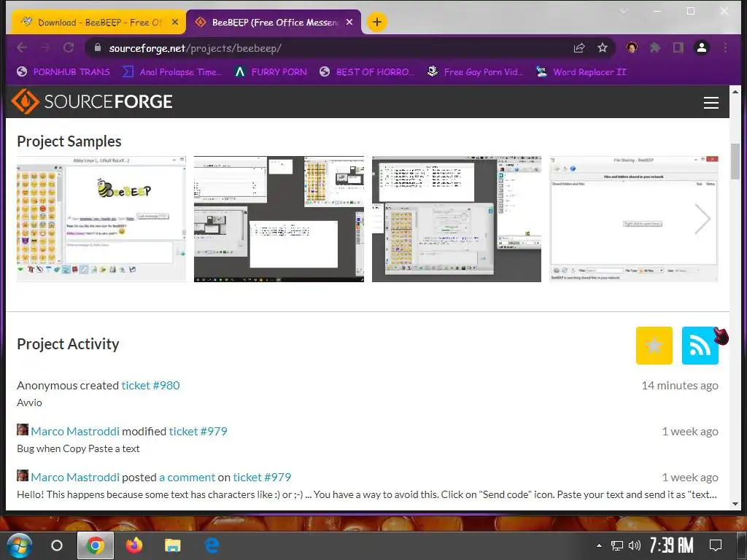Image resolution: width=747 pixels, height=560 pixels.
Task: Share this page from the address bar
Action: 578,47
